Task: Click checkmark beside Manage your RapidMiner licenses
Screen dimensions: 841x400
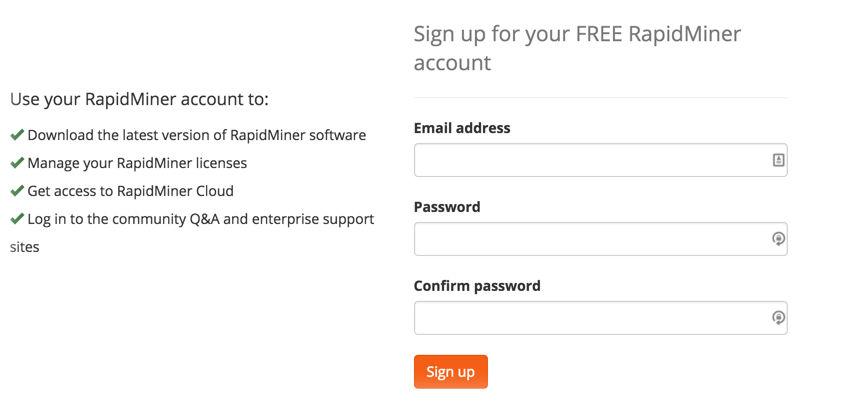Action: [17, 163]
